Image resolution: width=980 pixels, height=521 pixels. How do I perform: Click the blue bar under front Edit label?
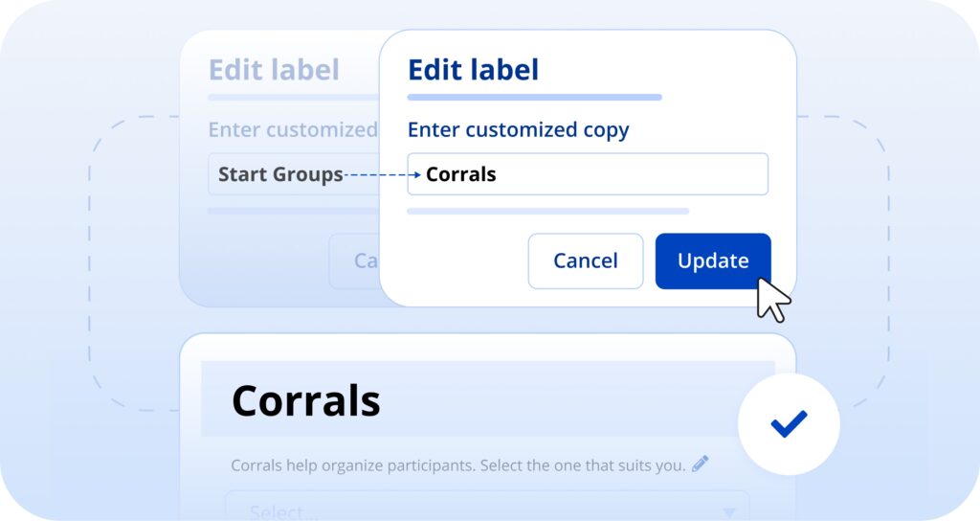534,97
